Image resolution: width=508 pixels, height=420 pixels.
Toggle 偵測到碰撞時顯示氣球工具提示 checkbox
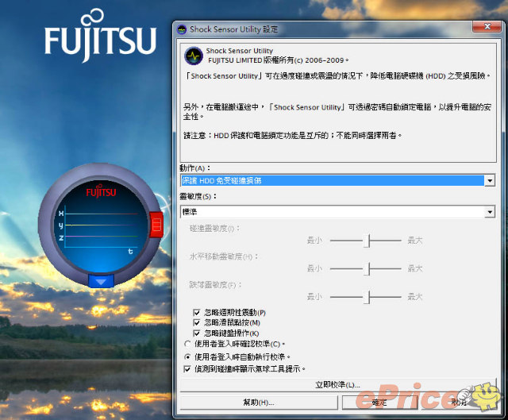187,369
